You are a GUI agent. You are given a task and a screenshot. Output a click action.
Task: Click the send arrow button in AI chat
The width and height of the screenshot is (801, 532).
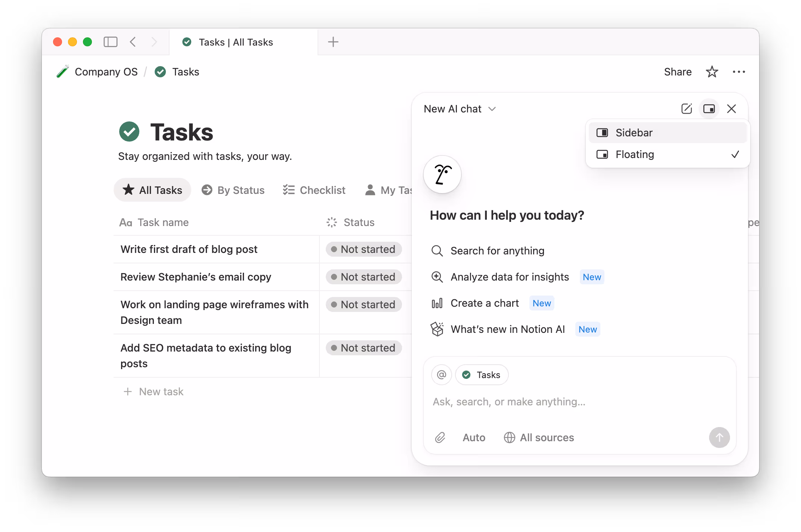pyautogui.click(x=719, y=437)
